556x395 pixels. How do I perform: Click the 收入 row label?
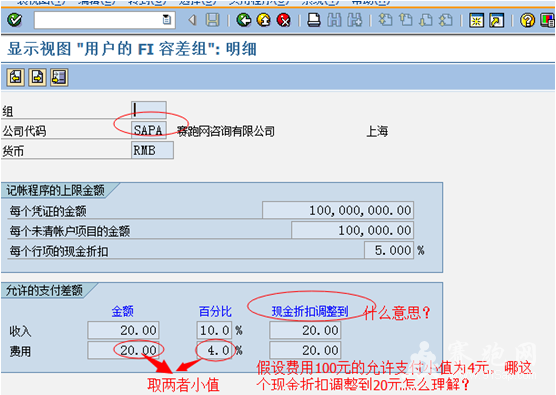[21, 331]
